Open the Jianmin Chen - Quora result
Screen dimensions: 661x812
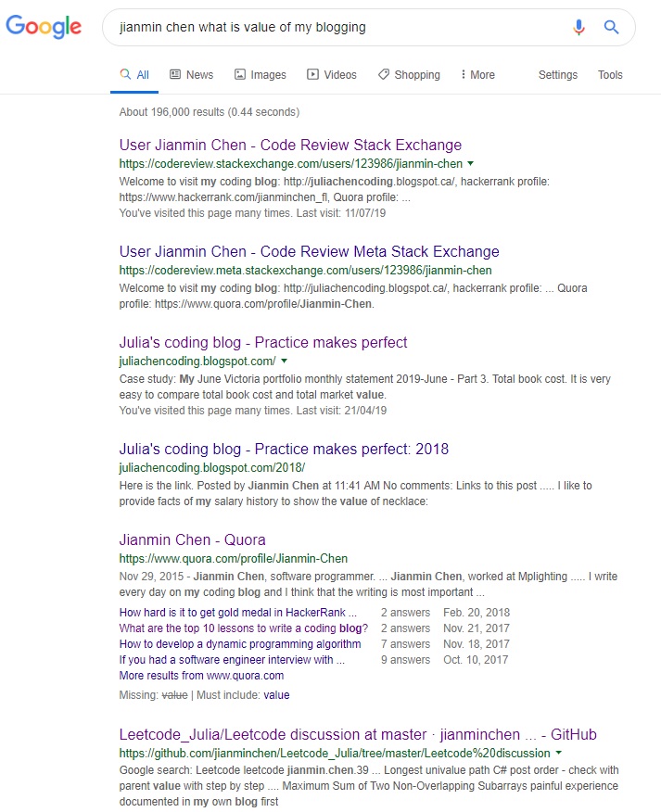pyautogui.click(x=192, y=539)
